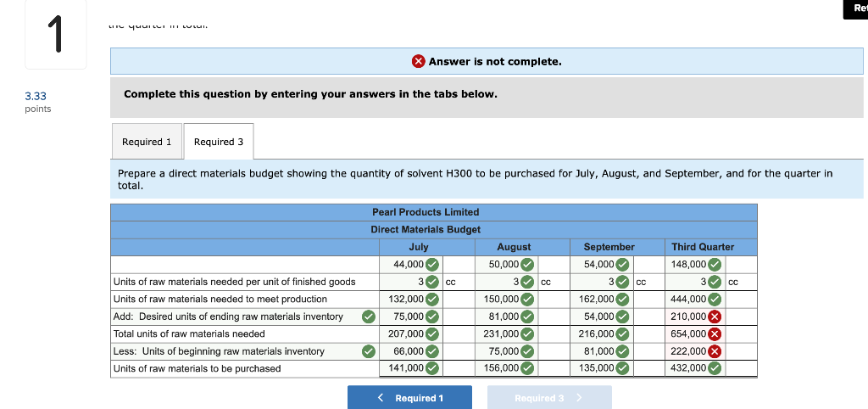Click the red X next to 222,000
The width and height of the screenshot is (868, 409).
point(715,351)
